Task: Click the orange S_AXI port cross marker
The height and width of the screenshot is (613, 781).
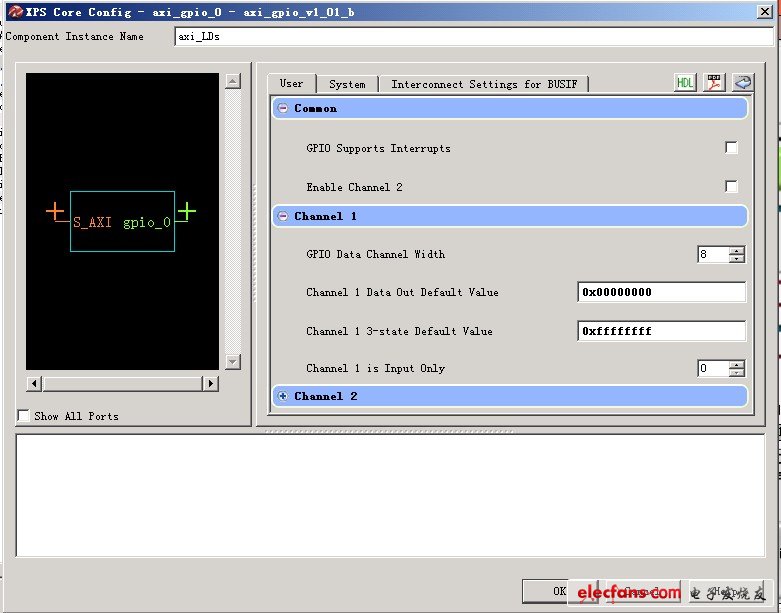Action: click(x=55, y=211)
